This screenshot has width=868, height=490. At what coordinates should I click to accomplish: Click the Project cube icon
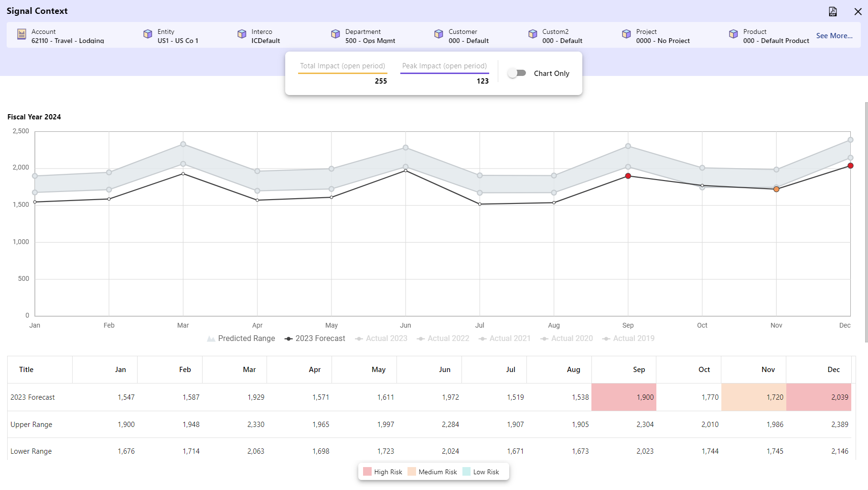(x=626, y=34)
